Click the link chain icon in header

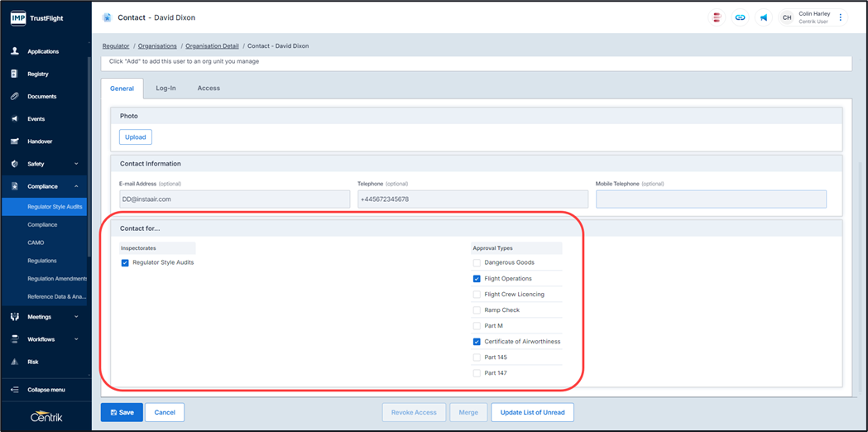tap(740, 17)
